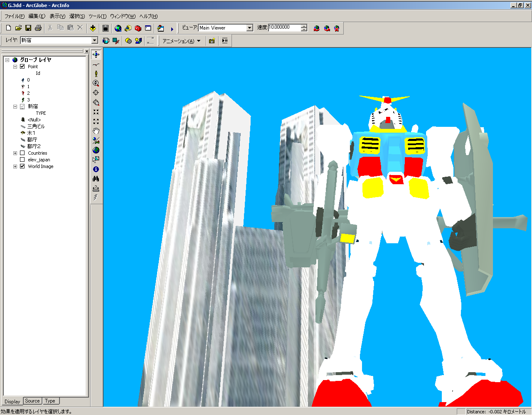
Task: Click the layer lighting sphere icon
Action: (128, 41)
